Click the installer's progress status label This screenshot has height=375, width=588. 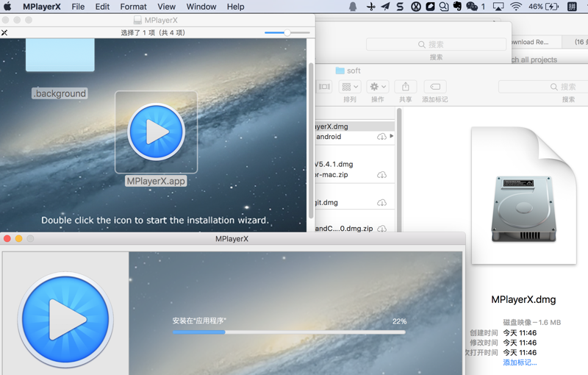click(199, 321)
